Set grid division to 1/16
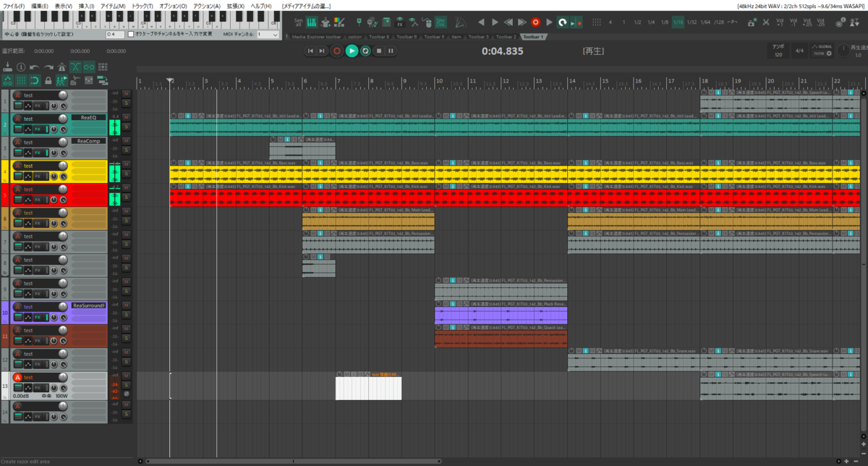The height and width of the screenshot is (466, 868). point(678,22)
